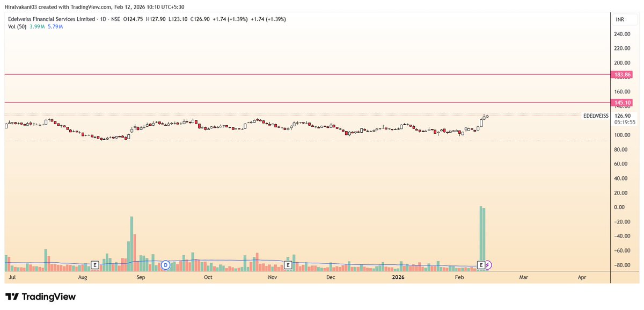Click the countdown timer 05:19:55
Image resolution: width=644 pixels, height=310 pixels.
click(x=624, y=122)
